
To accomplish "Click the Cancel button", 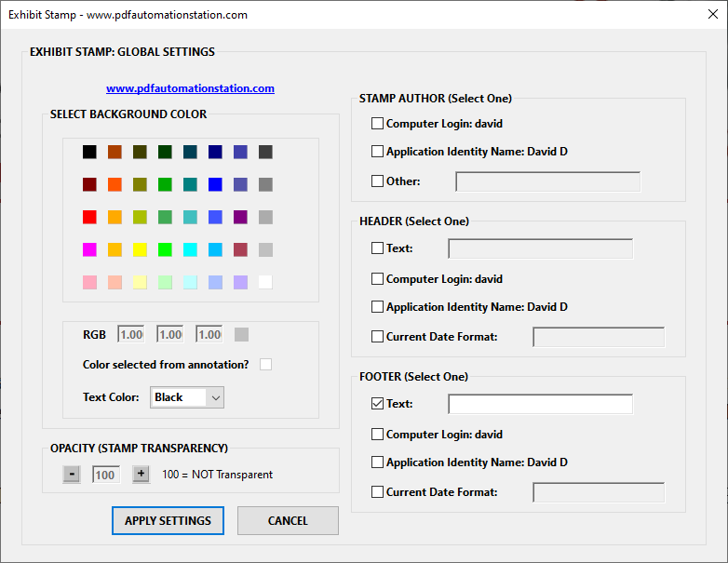I will pyautogui.click(x=288, y=521).
